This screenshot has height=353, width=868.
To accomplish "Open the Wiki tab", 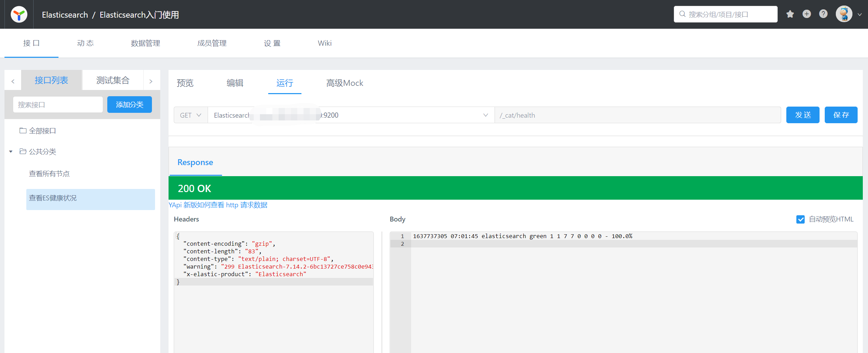I will coord(325,43).
